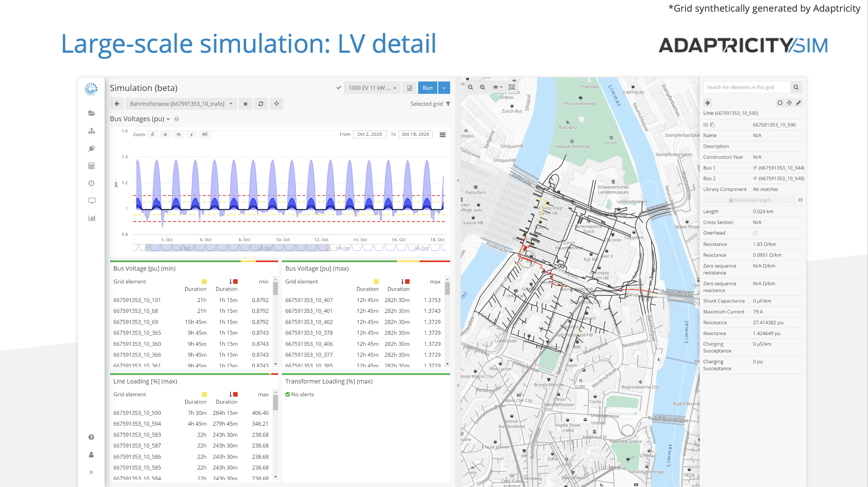Screen dimensions: 868x487
Task: Click the From date field Oct 2, 2020
Action: (x=370, y=134)
